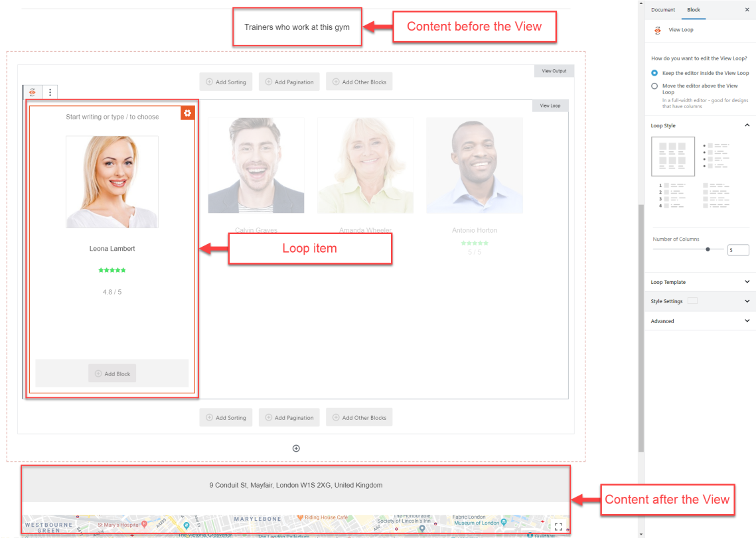Click the View Loop block icon in toolbar
The width and height of the screenshot is (756, 538).
point(33,92)
